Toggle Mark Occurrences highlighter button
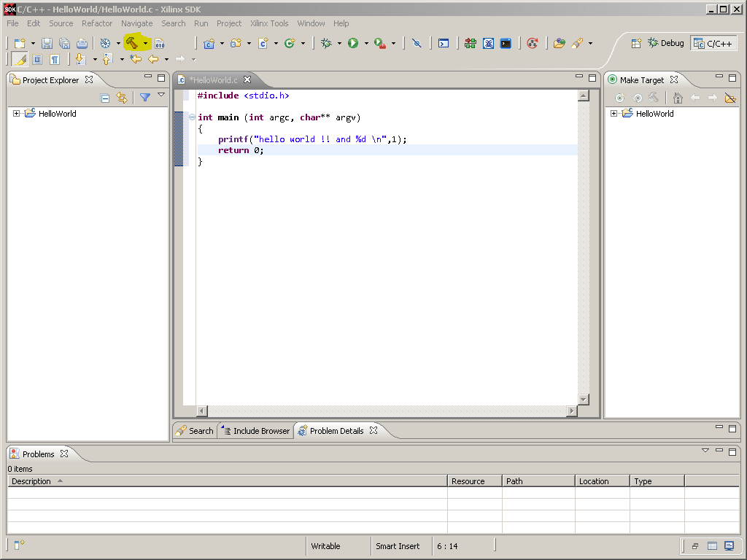 click(20, 60)
